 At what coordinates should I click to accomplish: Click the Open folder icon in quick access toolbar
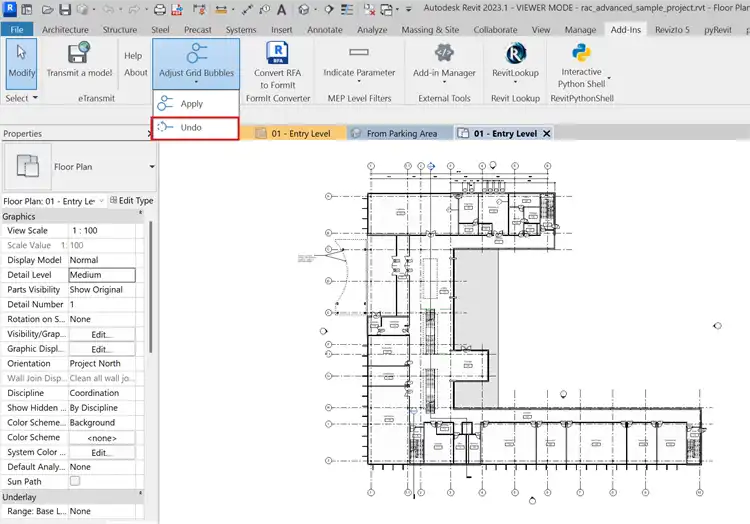(47, 9)
